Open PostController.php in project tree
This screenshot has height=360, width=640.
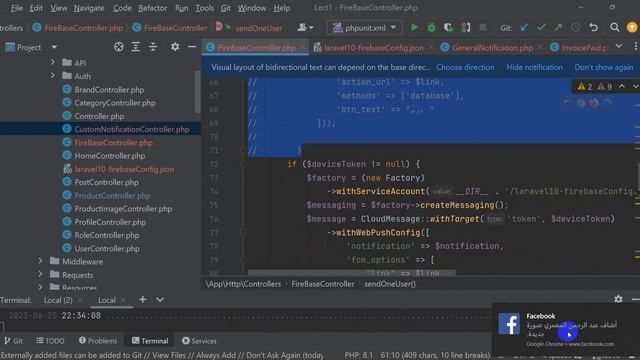(x=106, y=182)
